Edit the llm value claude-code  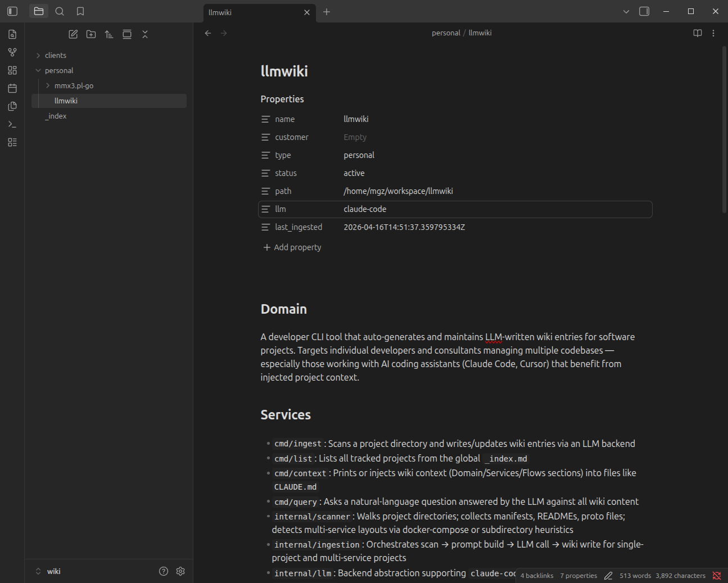[x=496, y=209]
